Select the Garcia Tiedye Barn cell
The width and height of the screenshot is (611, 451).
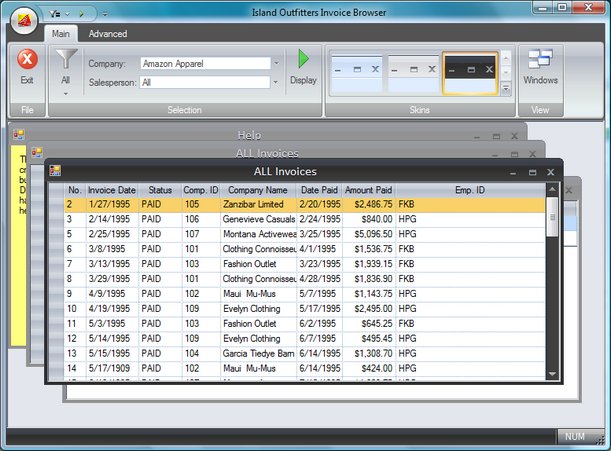[x=258, y=354]
